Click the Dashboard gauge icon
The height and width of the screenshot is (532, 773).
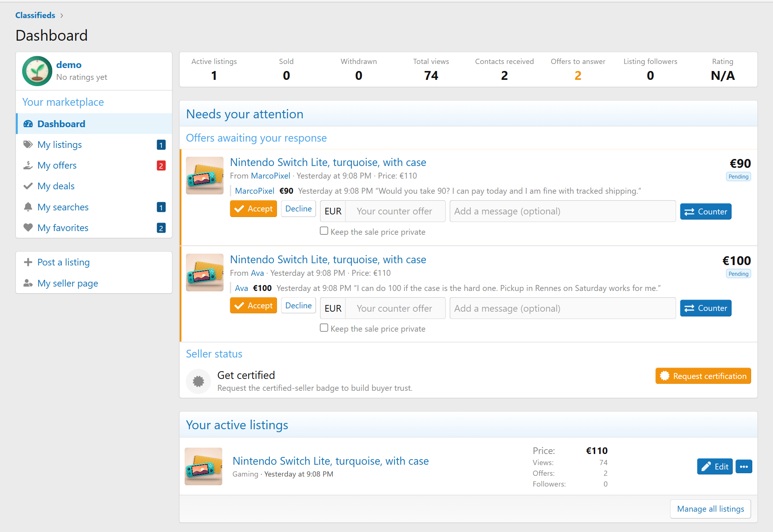pyautogui.click(x=28, y=124)
